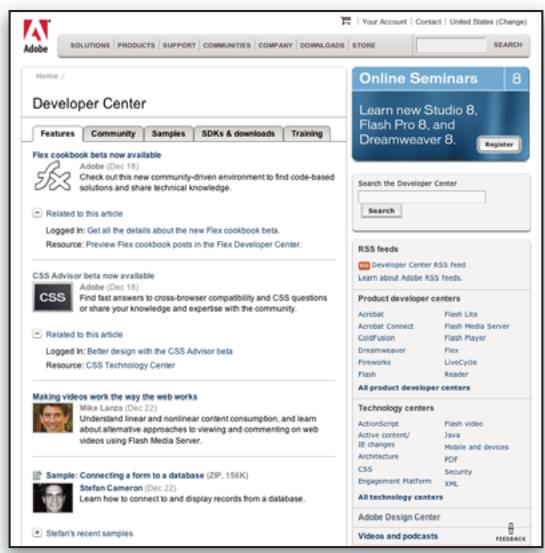The height and width of the screenshot is (553, 545).
Task: Open Sample: Connecting a form to a database
Action: point(125,475)
